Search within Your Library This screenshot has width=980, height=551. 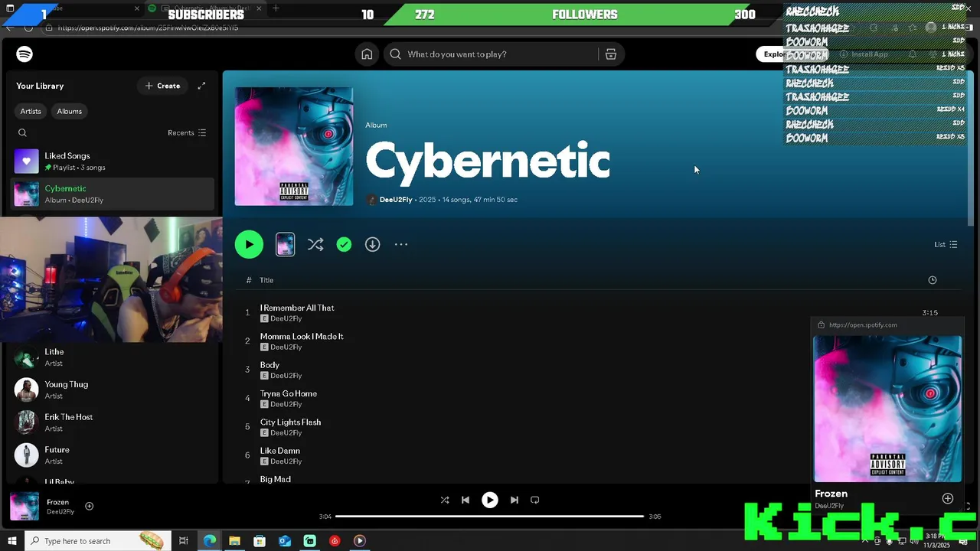click(x=22, y=132)
